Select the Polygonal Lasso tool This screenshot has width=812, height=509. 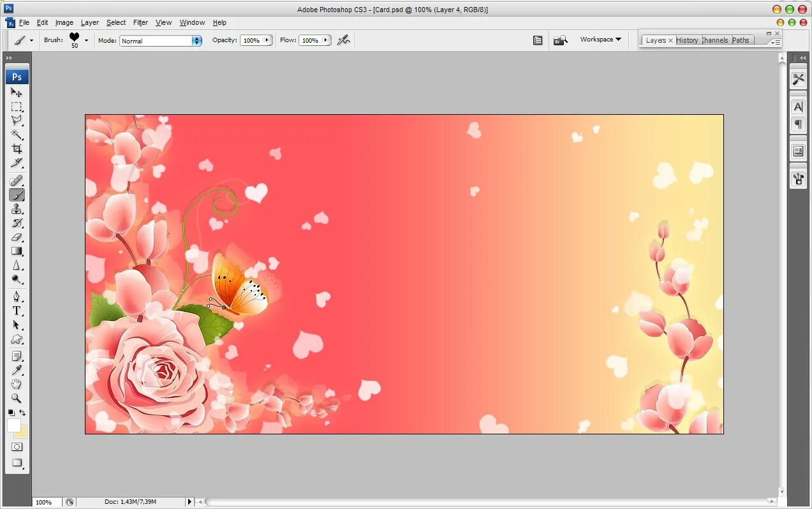point(17,121)
